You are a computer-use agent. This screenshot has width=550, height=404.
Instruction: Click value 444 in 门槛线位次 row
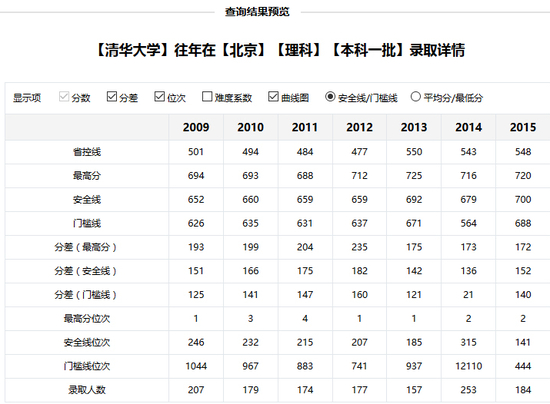pos(523,366)
